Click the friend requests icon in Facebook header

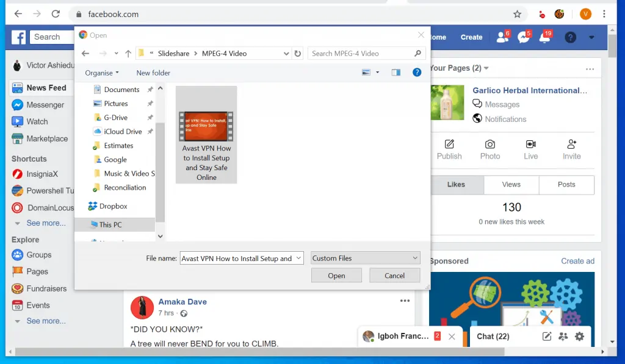pos(502,37)
